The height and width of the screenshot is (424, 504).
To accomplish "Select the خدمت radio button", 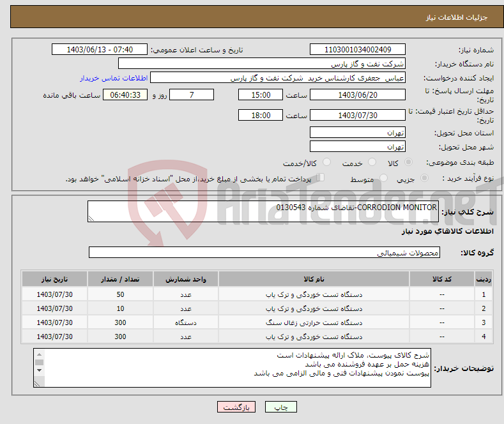I will pyautogui.click(x=372, y=162).
